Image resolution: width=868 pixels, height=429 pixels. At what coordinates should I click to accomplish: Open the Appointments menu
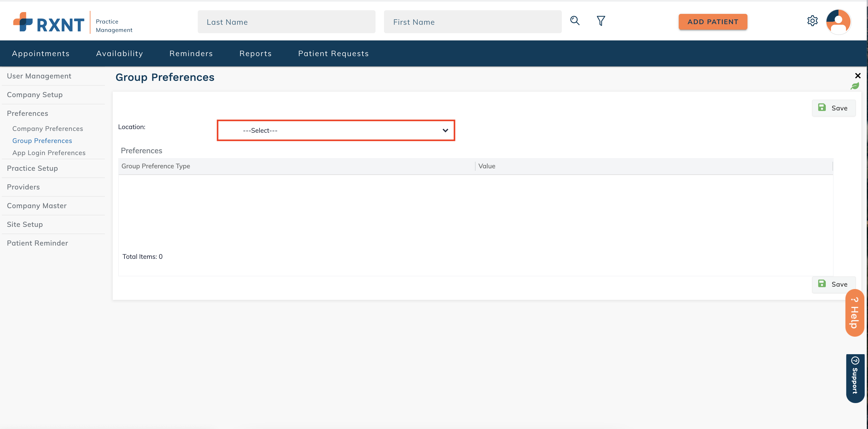[x=41, y=53]
